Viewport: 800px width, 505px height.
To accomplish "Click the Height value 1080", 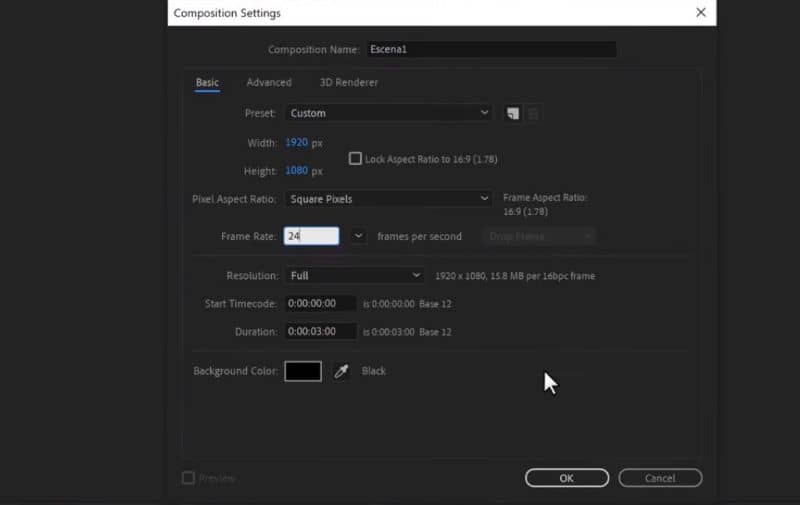I will pyautogui.click(x=296, y=170).
